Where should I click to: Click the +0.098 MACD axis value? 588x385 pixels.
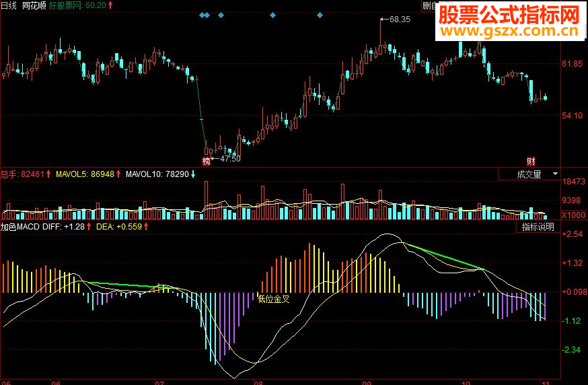(x=575, y=292)
